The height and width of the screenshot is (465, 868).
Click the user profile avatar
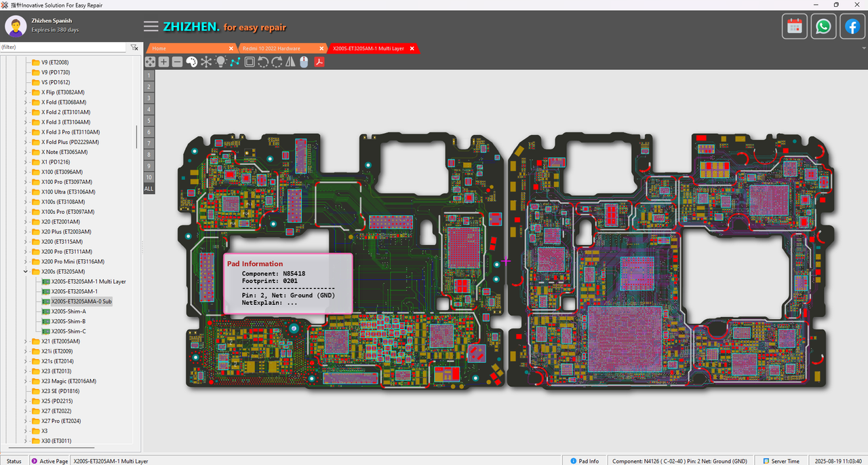pyautogui.click(x=16, y=26)
